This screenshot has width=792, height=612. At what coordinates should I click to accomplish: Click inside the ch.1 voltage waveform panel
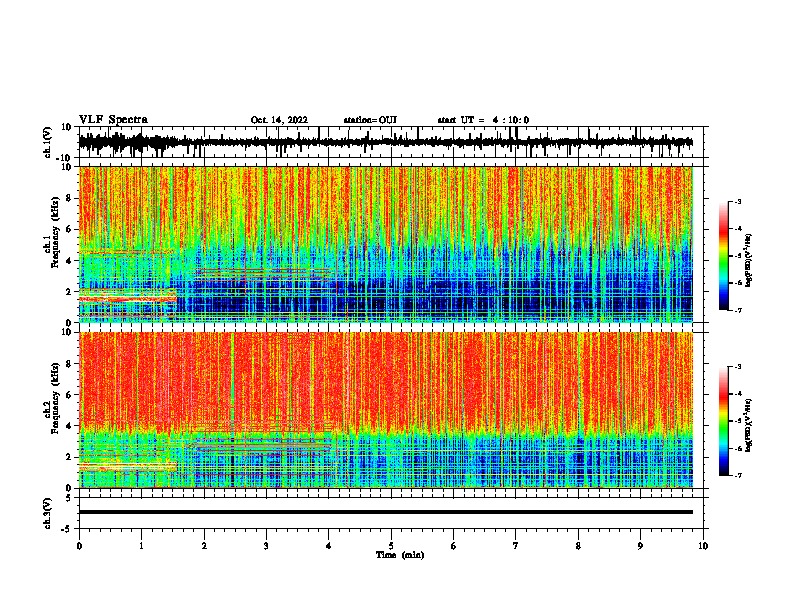[393, 142]
